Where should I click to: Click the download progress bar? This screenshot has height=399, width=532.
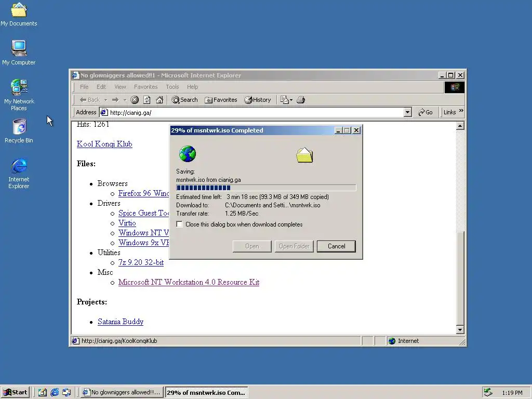tap(266, 188)
